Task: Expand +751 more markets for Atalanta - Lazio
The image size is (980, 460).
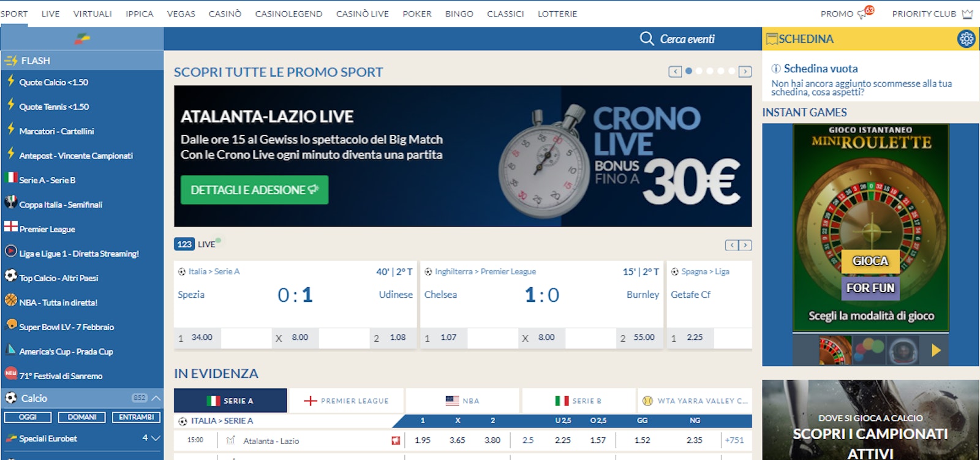Action: pyautogui.click(x=734, y=440)
